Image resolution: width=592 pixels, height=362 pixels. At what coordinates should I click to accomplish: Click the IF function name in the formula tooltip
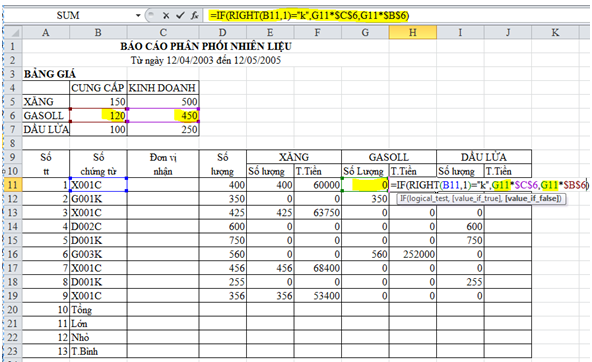click(x=403, y=198)
